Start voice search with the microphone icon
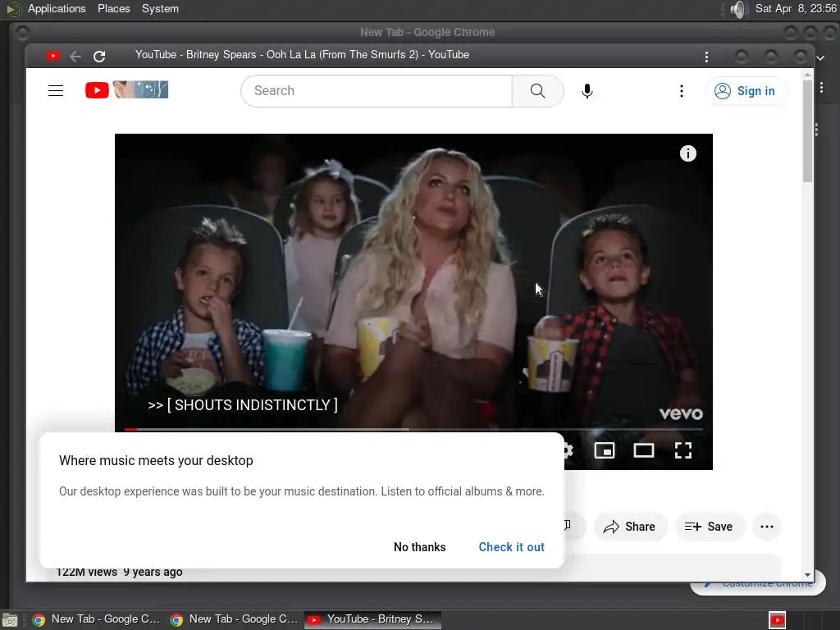This screenshot has width=840, height=630. coord(587,91)
